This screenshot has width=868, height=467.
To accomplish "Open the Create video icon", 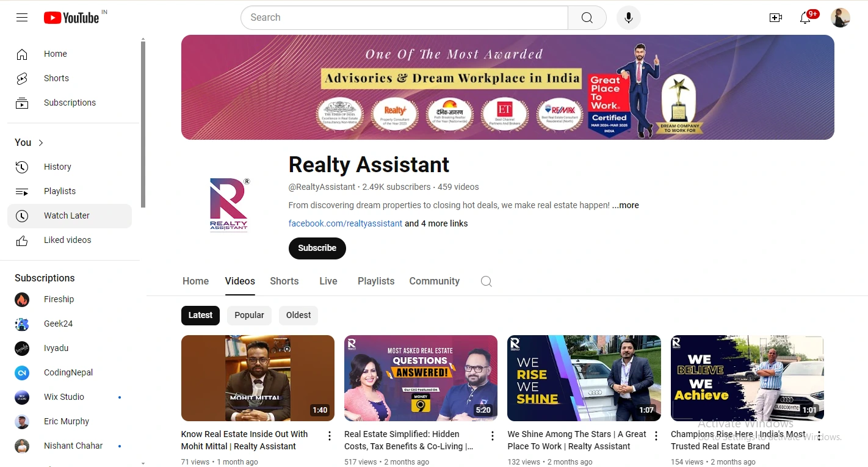I will pos(775,18).
